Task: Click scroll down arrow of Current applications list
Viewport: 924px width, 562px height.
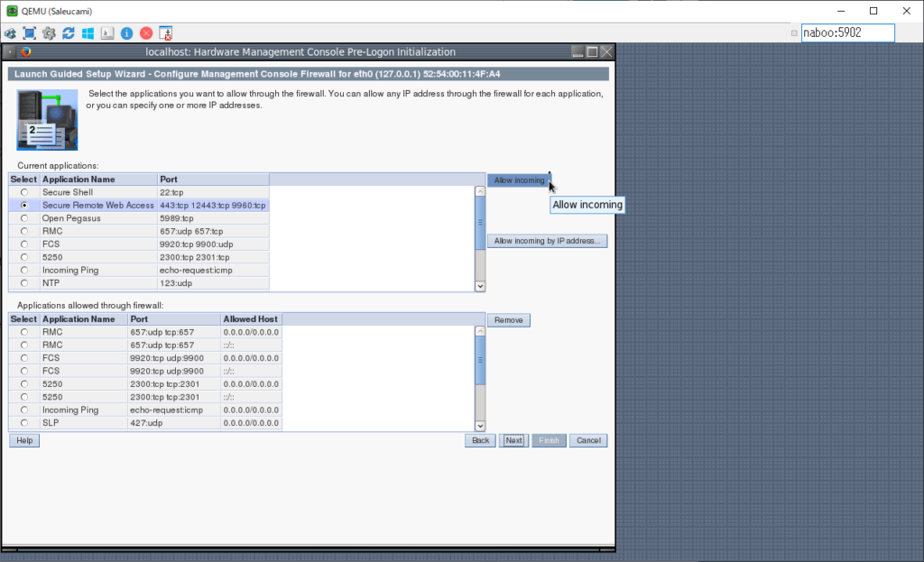Action: coord(480,286)
